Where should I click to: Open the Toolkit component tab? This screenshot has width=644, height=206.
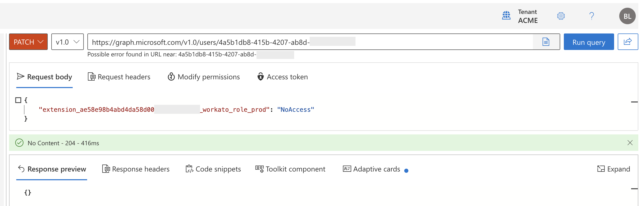pyautogui.click(x=290, y=169)
